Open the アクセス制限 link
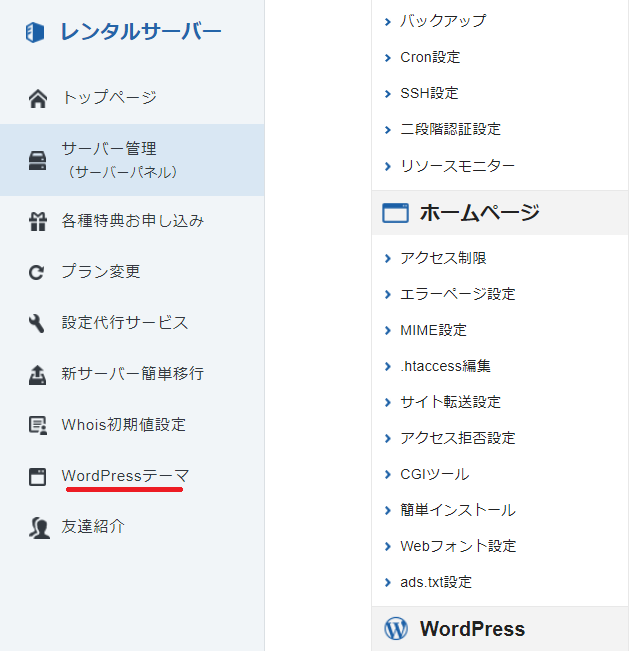 (443, 258)
